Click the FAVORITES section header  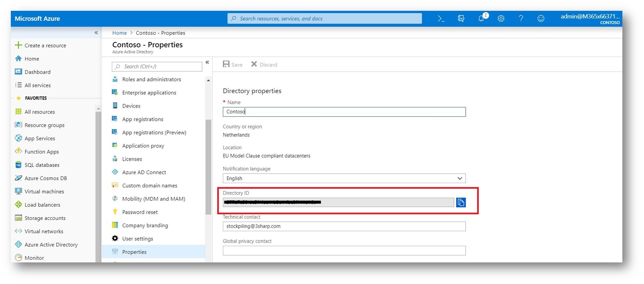[36, 98]
